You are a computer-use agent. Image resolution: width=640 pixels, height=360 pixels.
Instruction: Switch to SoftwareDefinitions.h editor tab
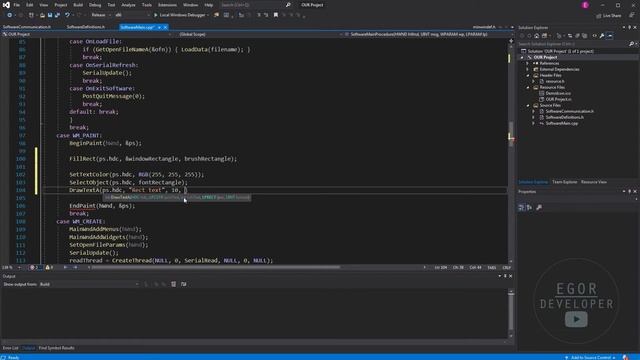86,27
